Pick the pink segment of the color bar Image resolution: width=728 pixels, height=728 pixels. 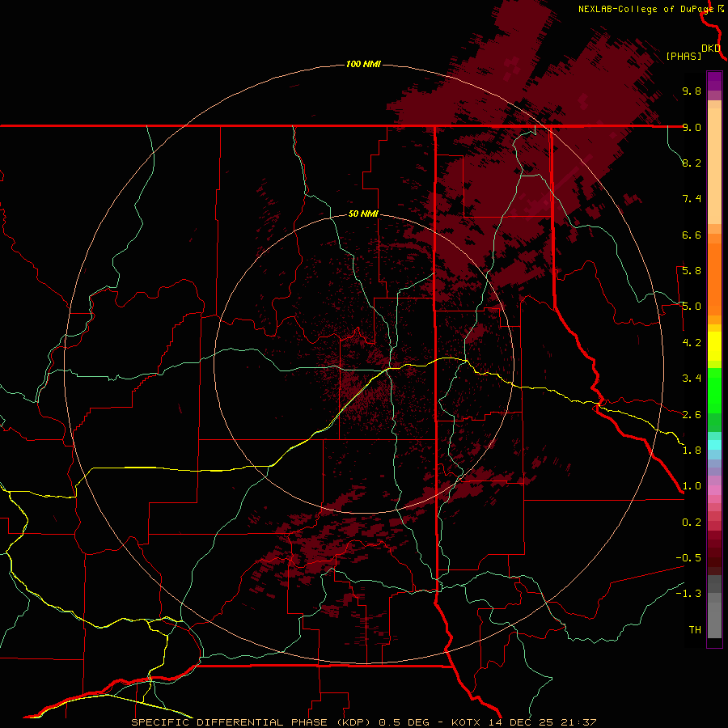(714, 490)
